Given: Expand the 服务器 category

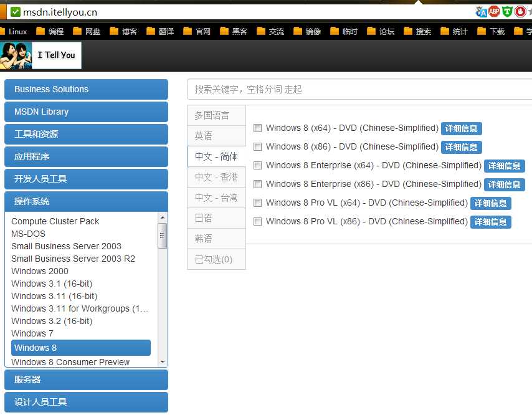Looking at the screenshot, I should click(86, 379).
